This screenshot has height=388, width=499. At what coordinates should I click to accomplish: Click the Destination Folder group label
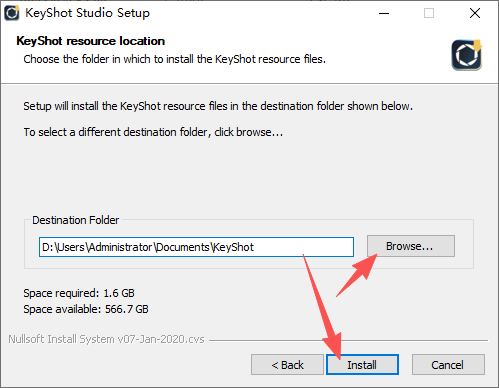click(76, 220)
